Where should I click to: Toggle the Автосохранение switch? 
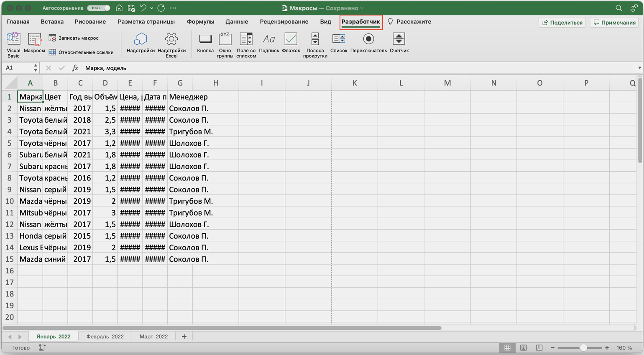click(99, 8)
